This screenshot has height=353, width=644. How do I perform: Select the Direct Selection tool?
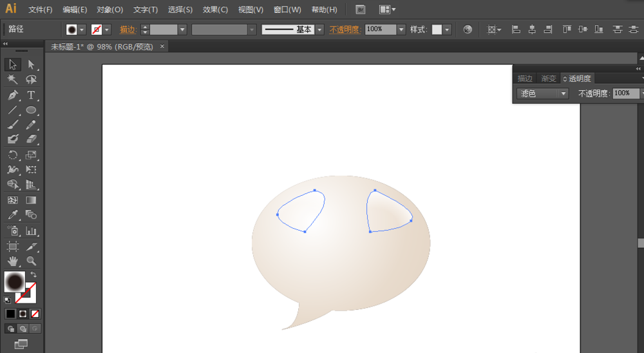coord(31,64)
